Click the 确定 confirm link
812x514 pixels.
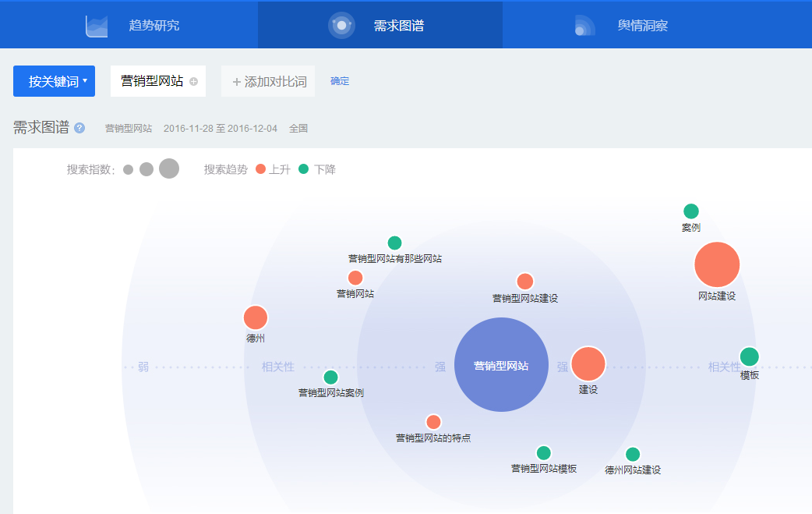coord(340,81)
